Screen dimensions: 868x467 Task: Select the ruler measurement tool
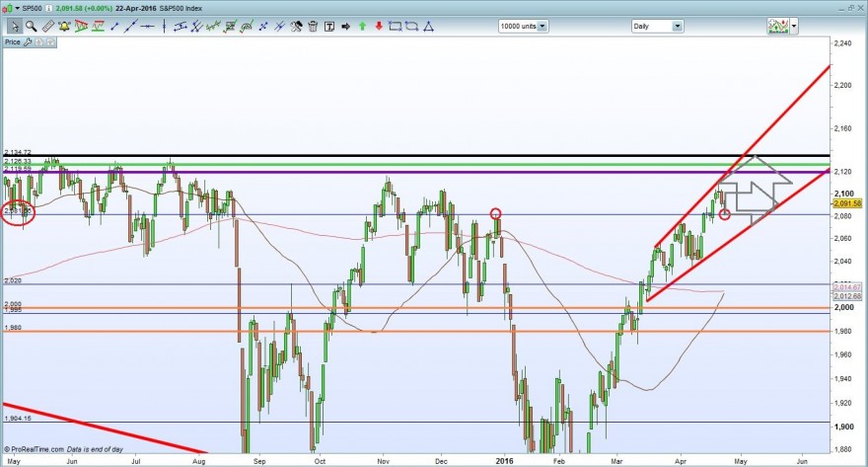pos(48,26)
